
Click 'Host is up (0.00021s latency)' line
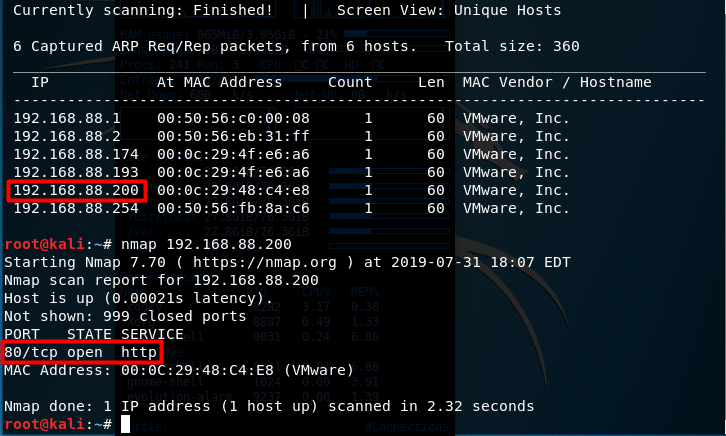point(138,299)
